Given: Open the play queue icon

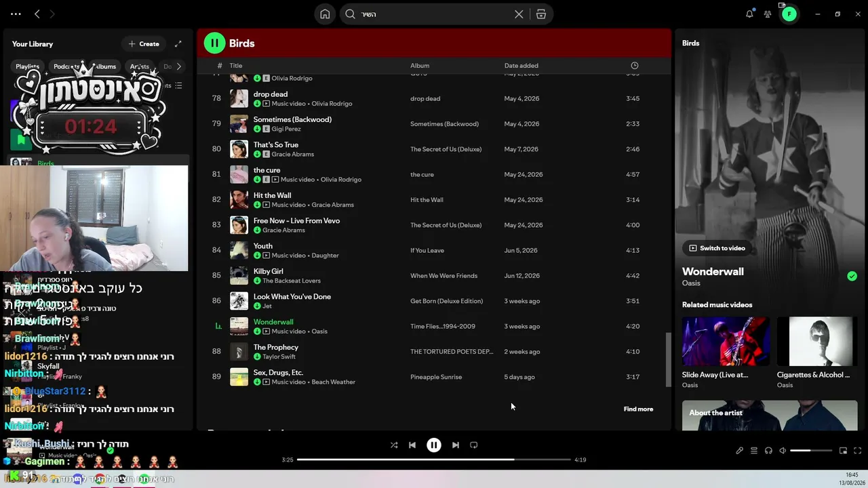Looking at the screenshot, I should [754, 451].
